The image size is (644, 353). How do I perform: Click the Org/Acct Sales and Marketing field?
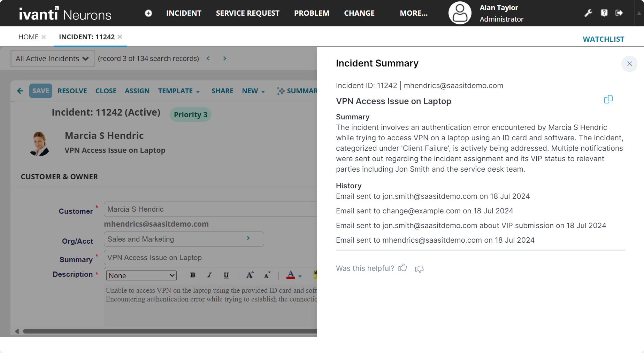click(184, 239)
